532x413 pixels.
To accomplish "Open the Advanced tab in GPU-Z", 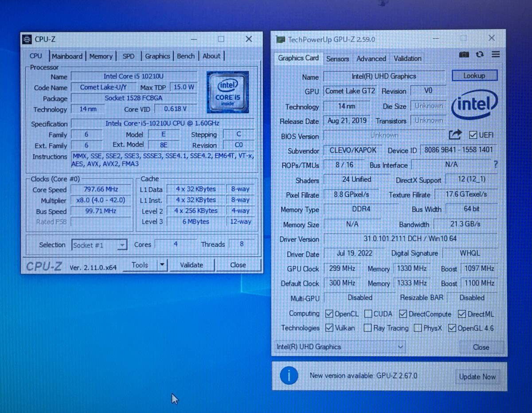I will [x=371, y=58].
